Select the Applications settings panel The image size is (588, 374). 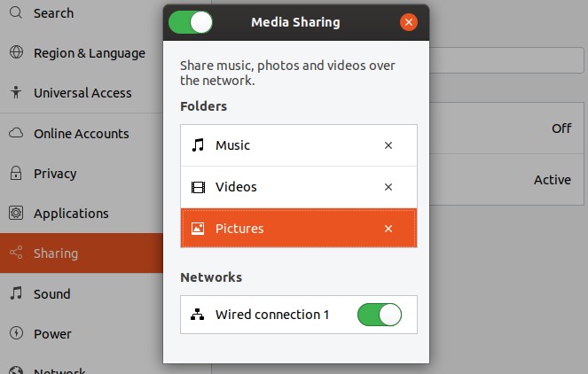coord(71,214)
